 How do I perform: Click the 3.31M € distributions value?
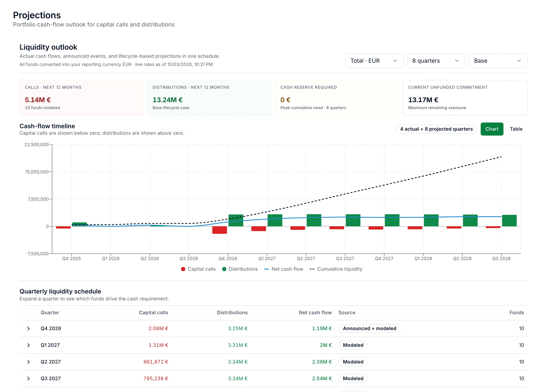[238, 345]
